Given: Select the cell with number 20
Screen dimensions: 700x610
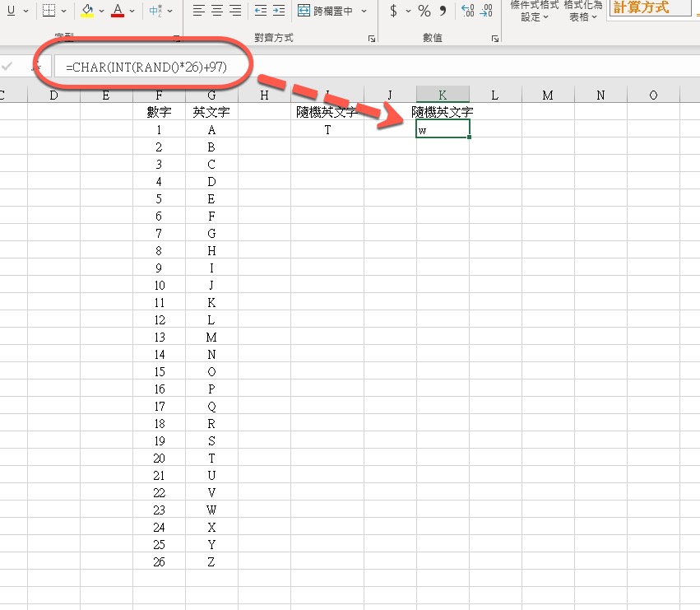Looking at the screenshot, I should [159, 458].
